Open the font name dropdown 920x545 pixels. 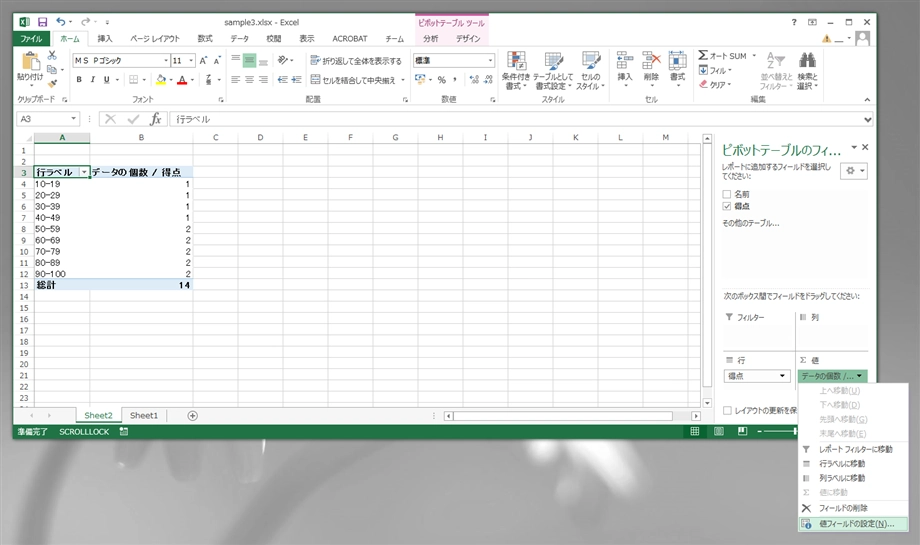[165, 60]
